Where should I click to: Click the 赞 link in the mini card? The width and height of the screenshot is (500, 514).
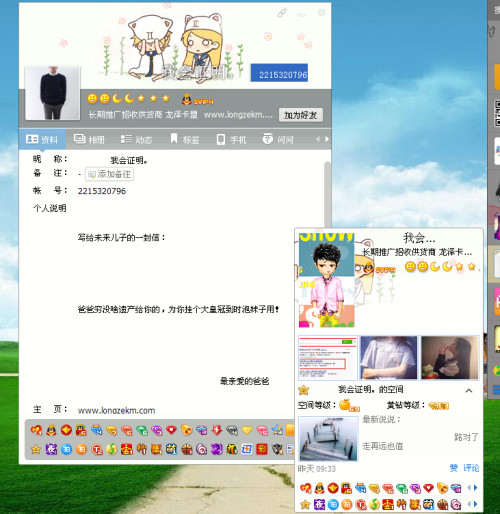coord(454,468)
